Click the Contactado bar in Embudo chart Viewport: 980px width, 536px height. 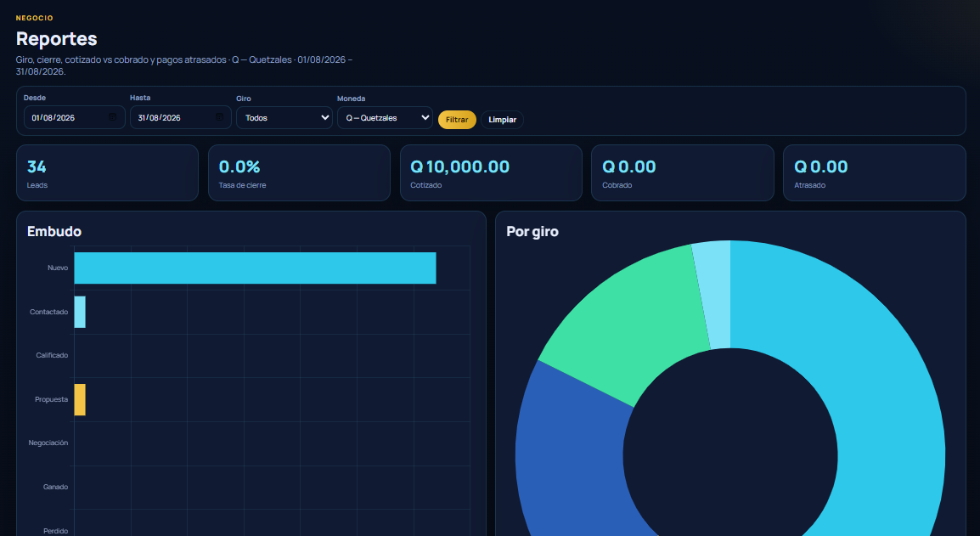click(80, 312)
